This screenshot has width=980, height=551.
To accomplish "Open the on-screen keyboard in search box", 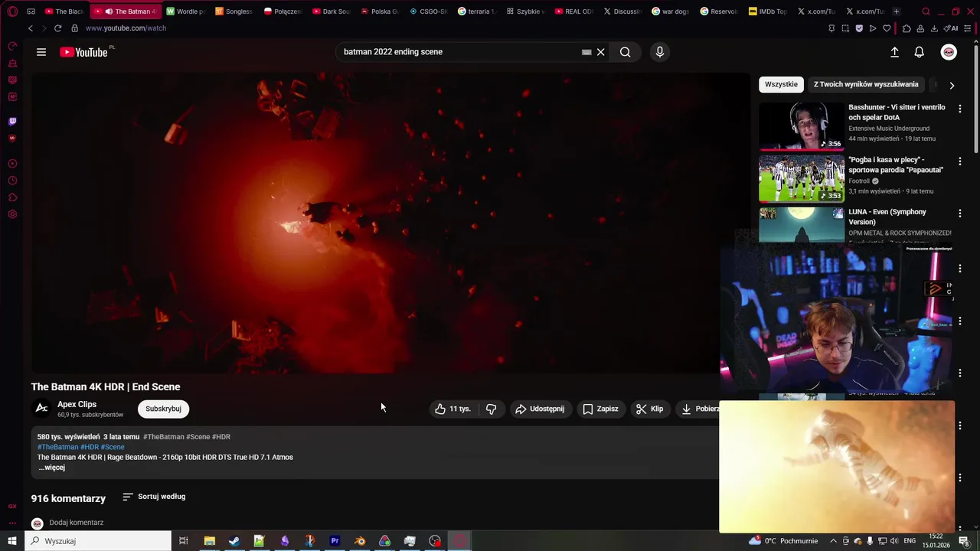I will pyautogui.click(x=586, y=52).
